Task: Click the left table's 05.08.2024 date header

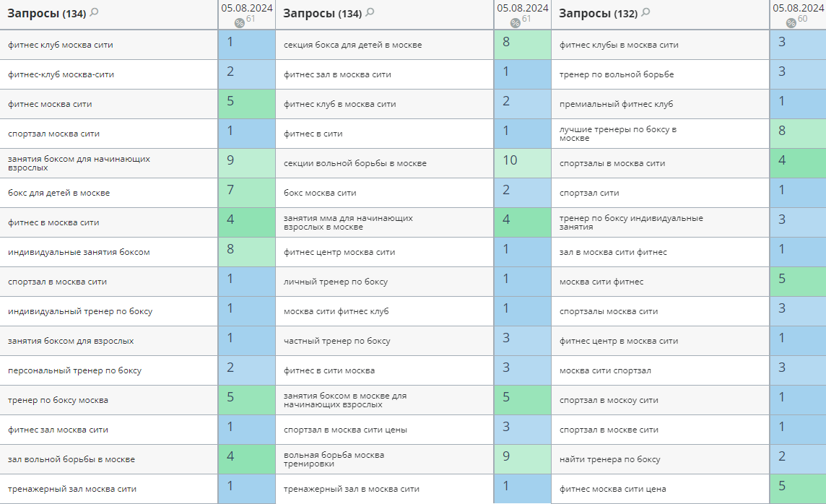Action: (247, 9)
